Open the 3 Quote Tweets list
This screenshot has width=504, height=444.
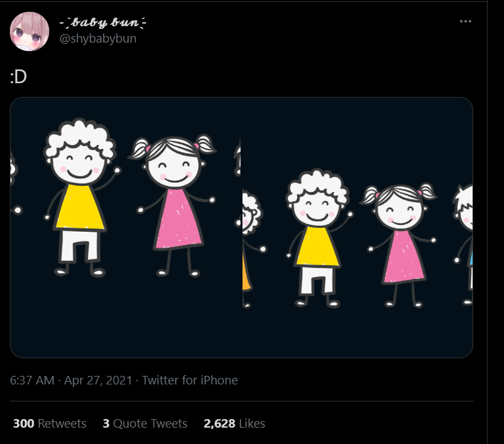[145, 424]
